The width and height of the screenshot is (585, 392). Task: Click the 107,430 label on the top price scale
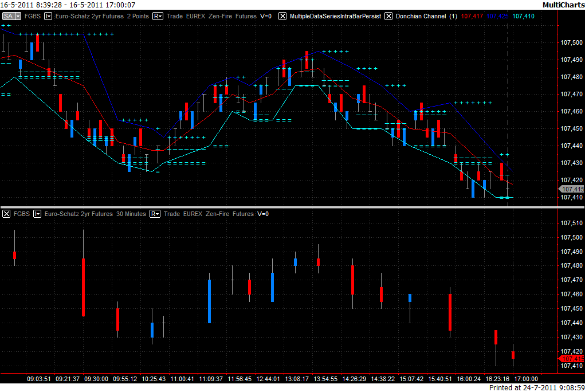(x=572, y=163)
